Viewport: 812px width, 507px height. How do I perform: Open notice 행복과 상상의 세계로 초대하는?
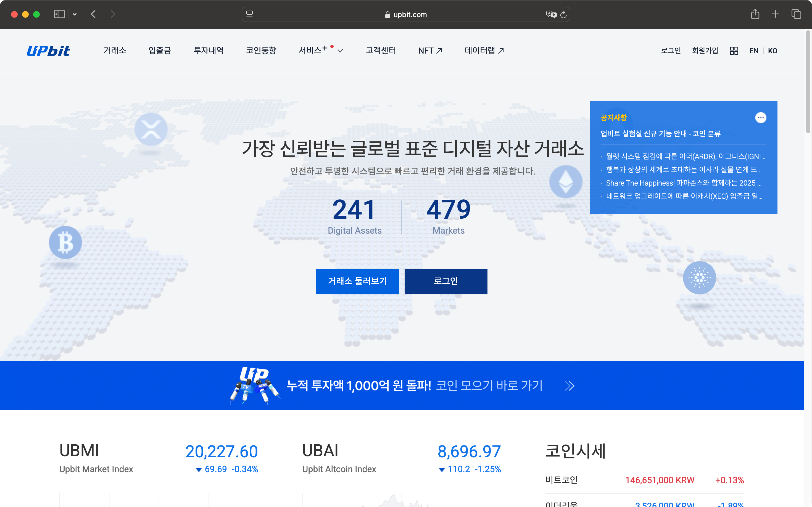click(684, 170)
